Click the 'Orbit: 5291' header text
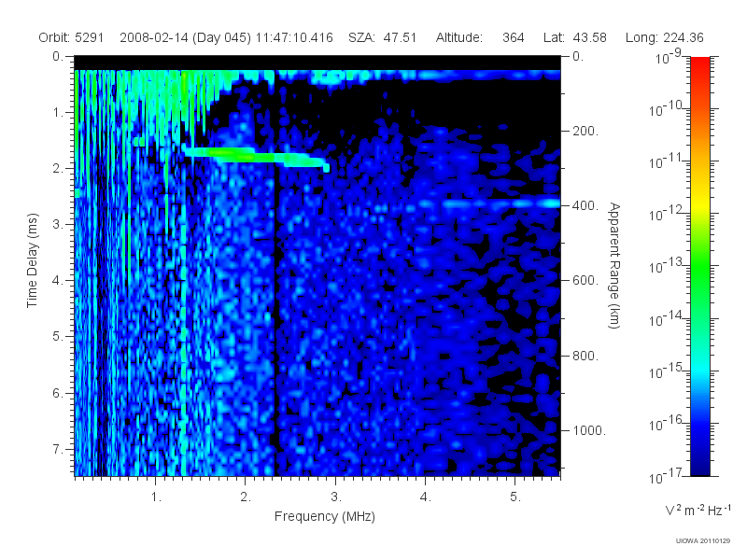 tap(71, 37)
